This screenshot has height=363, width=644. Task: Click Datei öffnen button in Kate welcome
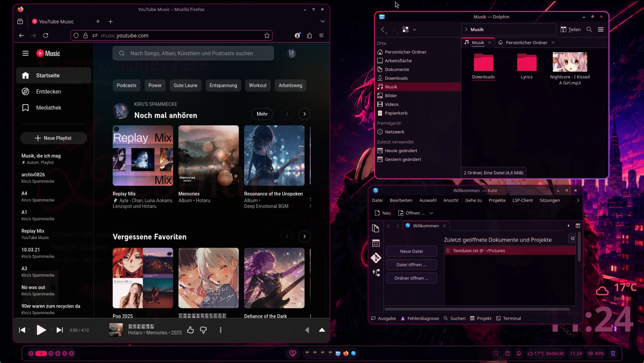[411, 265]
